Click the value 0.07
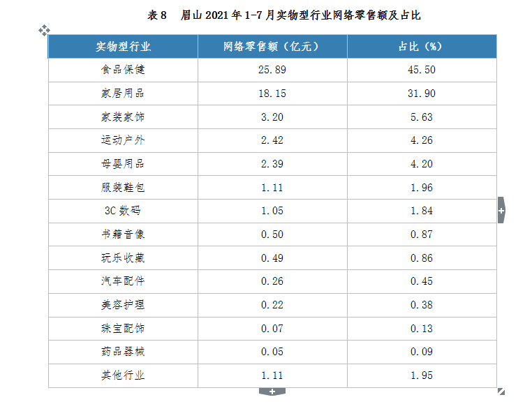Viewport: 532px width, 418px height. click(272, 329)
